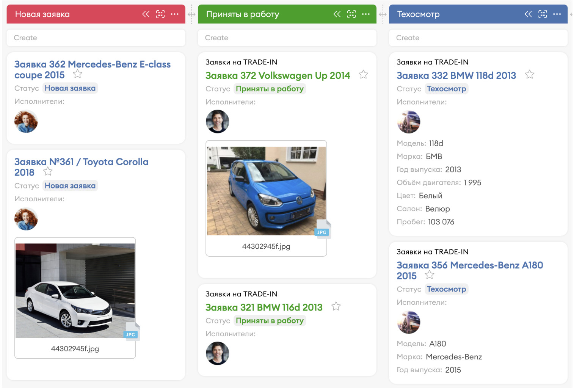Click Заявки на TRADE-IN label on Mercedes A180 card

click(432, 252)
